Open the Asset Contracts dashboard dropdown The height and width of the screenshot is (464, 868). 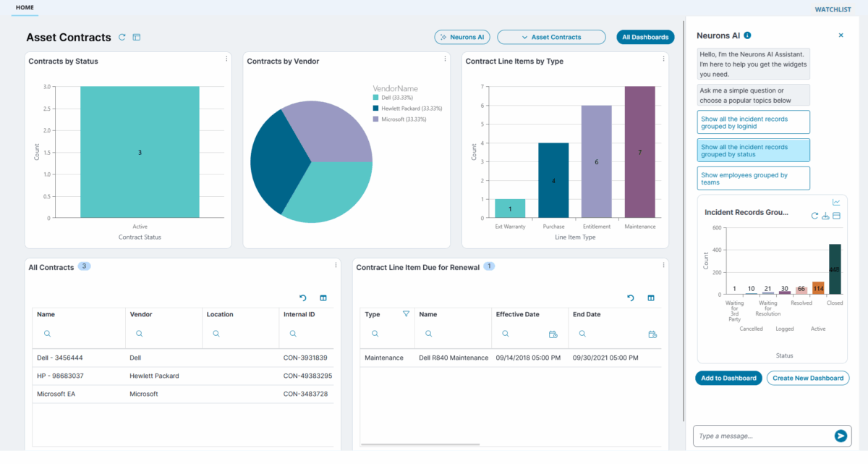pyautogui.click(x=551, y=36)
